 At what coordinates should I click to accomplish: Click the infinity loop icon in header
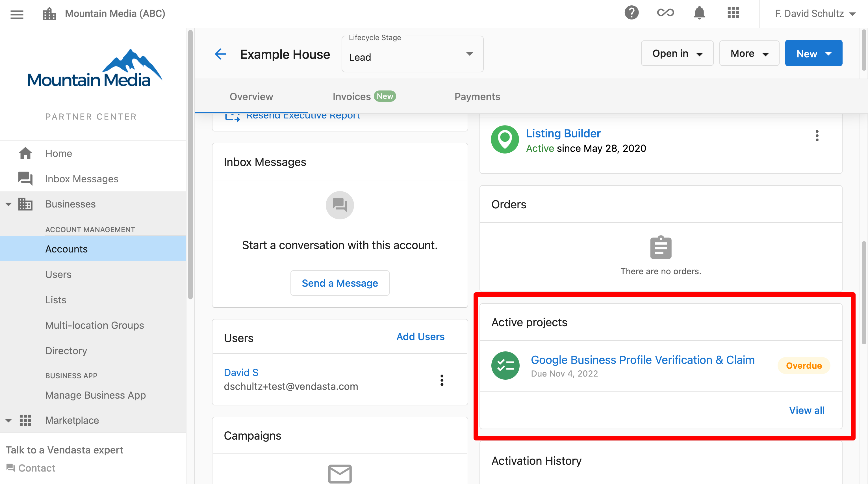tap(665, 13)
